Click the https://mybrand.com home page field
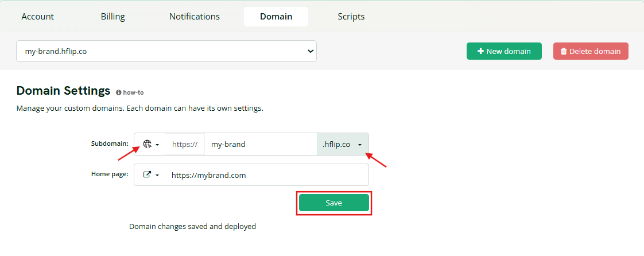Image resolution: width=644 pixels, height=256 pixels. pos(267,175)
